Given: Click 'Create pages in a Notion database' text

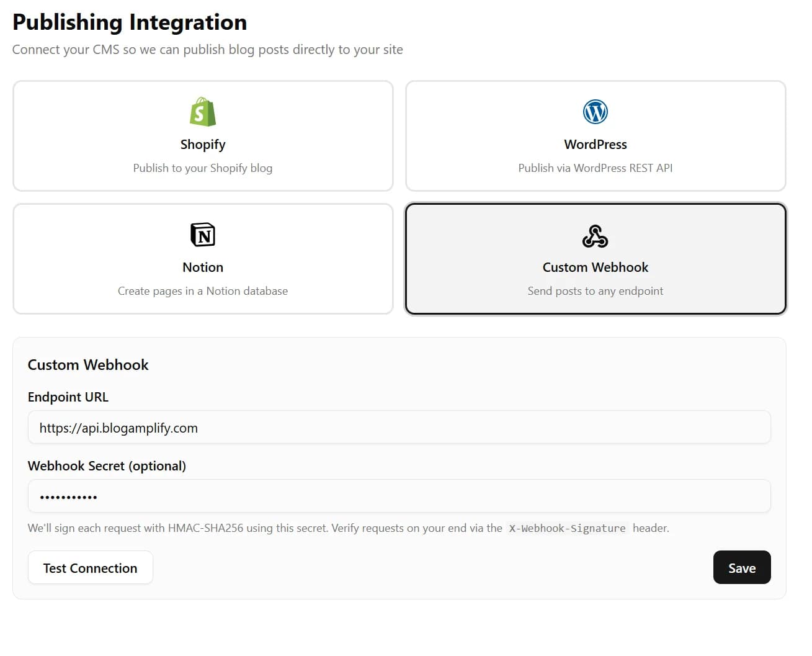Looking at the screenshot, I should point(202,290).
